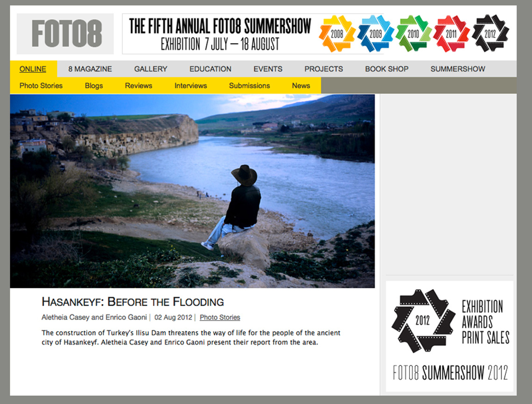
Task: Open the Hasankeyf: Before the Flooding headline
Action: point(133,302)
